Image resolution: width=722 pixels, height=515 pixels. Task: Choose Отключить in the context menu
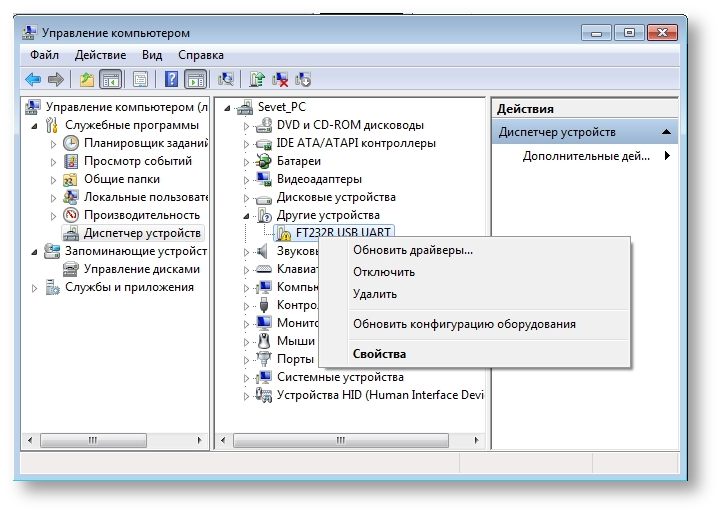(474, 272)
